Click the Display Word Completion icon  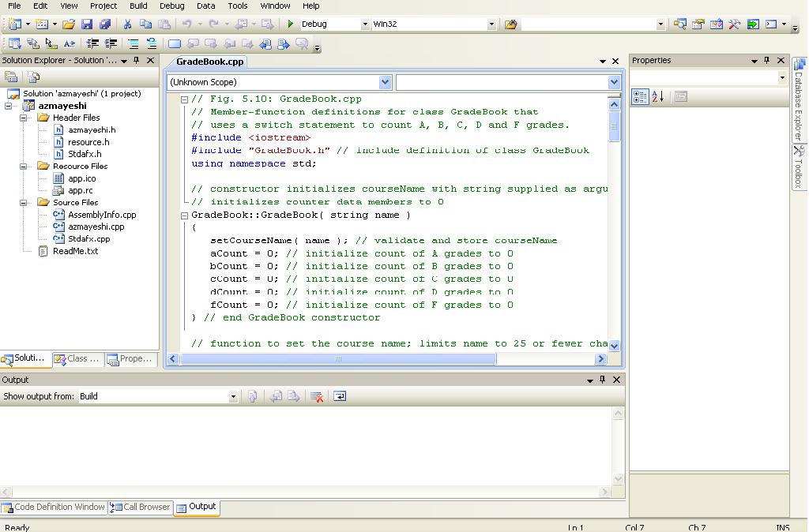pyautogui.click(x=70, y=44)
